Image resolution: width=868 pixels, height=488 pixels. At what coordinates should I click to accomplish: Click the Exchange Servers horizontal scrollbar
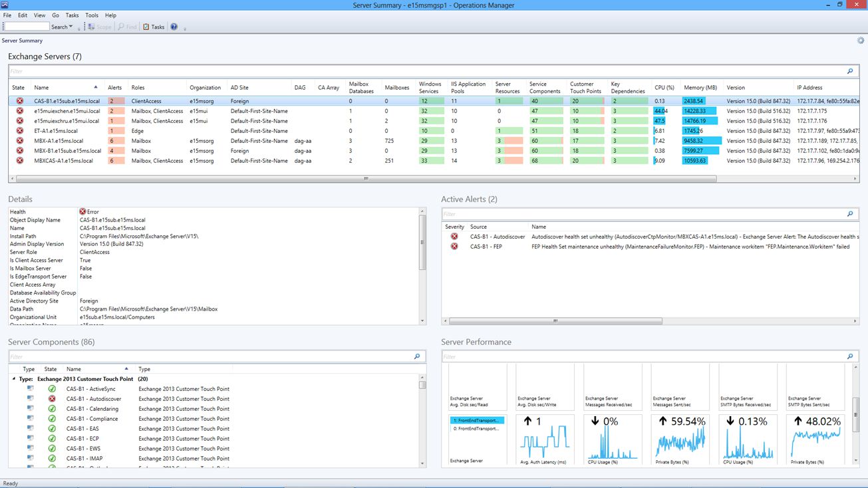(366, 179)
